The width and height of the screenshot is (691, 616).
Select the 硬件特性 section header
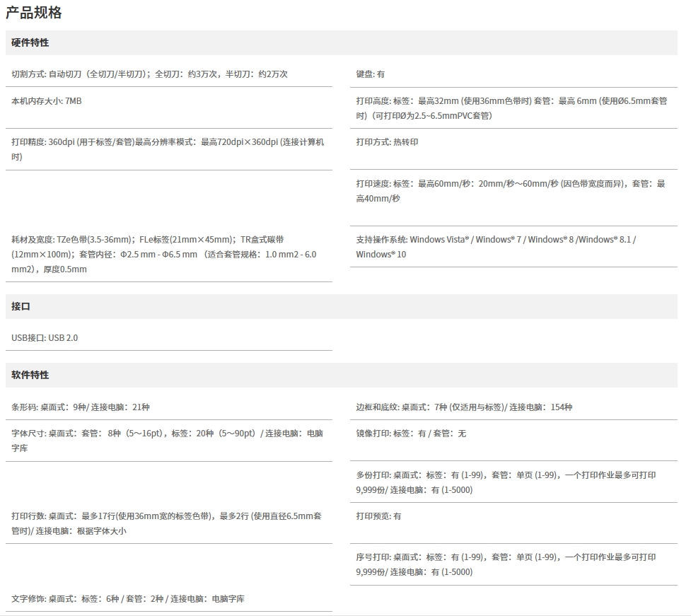click(342, 42)
